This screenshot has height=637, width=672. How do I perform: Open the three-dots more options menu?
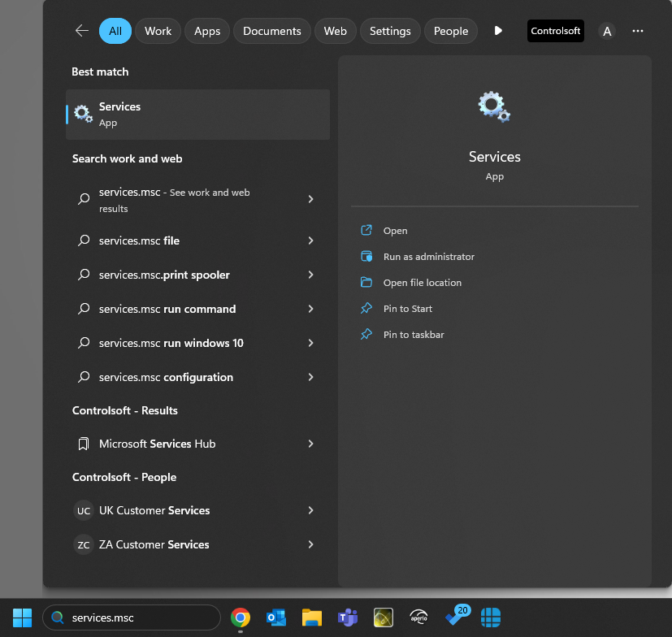[x=637, y=31]
